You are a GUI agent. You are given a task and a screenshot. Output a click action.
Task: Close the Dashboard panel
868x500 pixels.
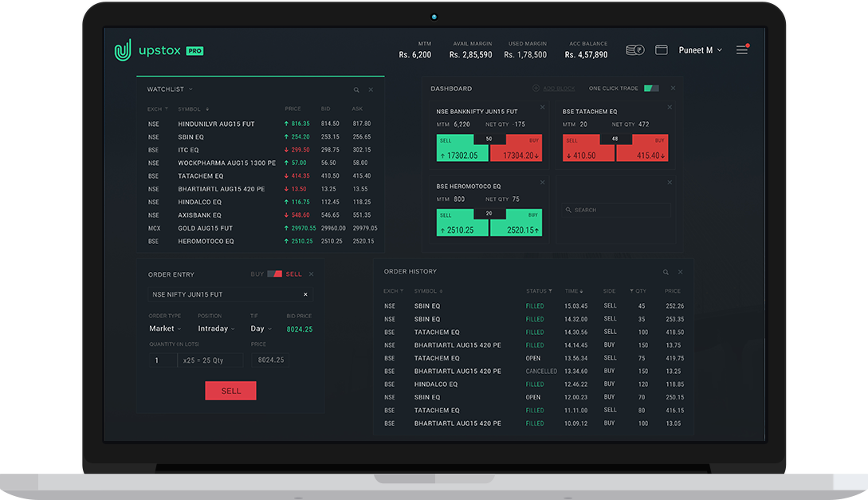click(674, 88)
